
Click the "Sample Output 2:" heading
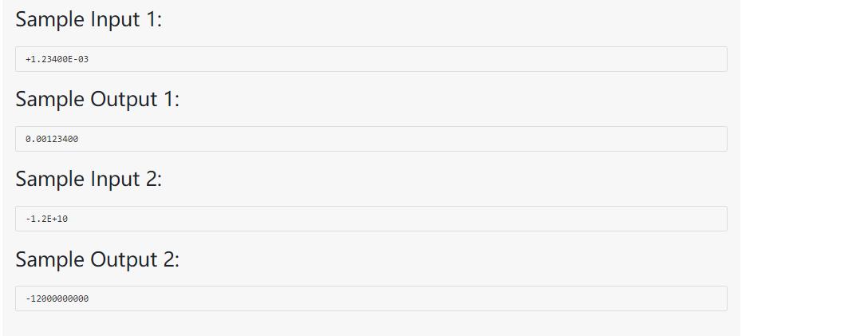[x=97, y=259]
